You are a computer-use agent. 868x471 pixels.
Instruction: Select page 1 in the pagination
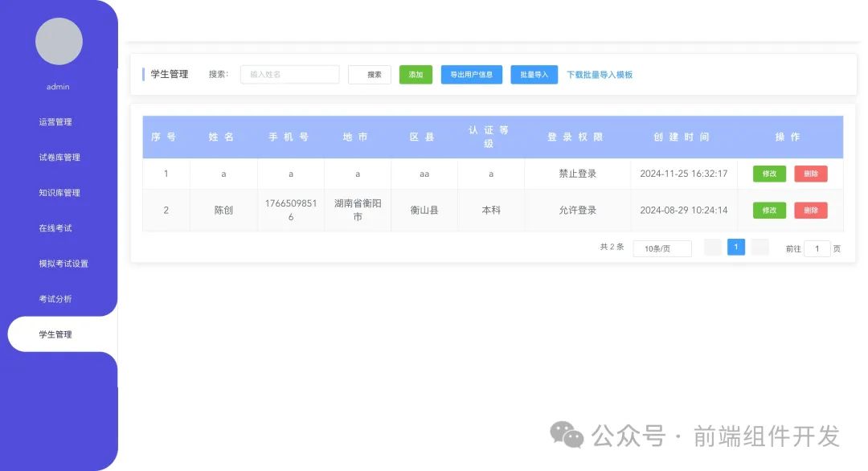[736, 248]
